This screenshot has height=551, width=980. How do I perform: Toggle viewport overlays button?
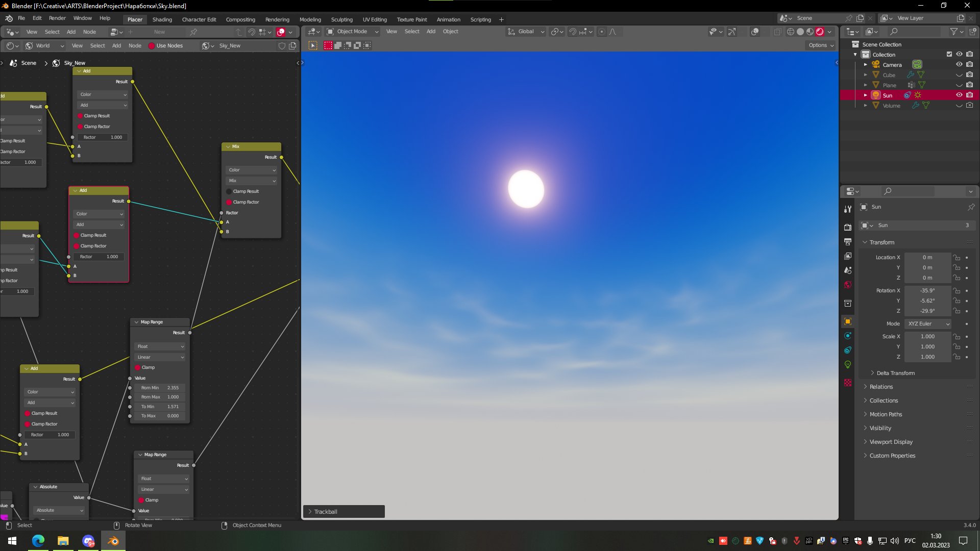coord(755,32)
